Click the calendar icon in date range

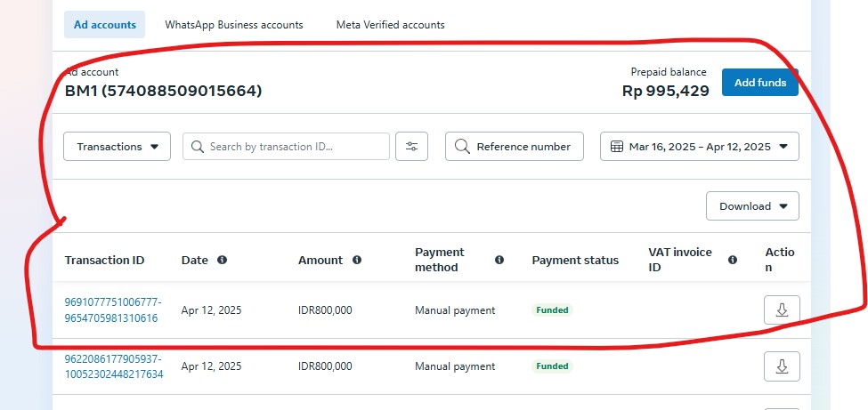(x=618, y=147)
